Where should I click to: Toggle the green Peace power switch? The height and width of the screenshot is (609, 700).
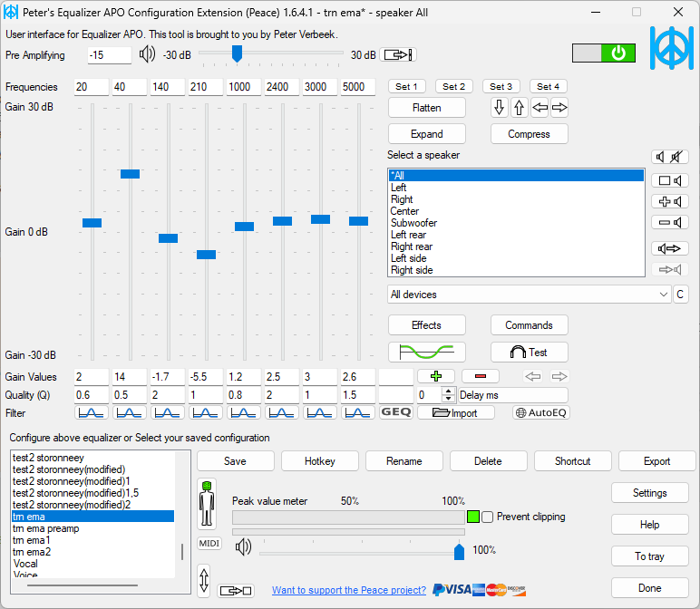(604, 53)
